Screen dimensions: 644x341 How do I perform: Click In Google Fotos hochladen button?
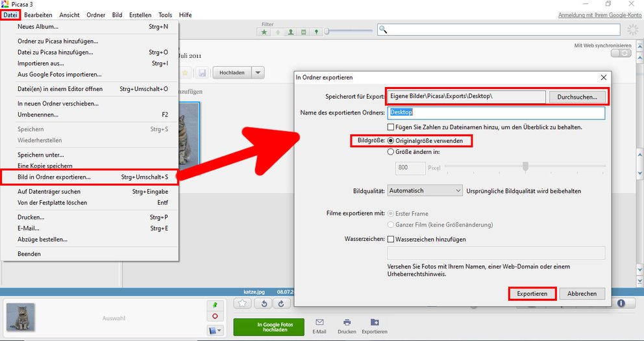click(x=269, y=327)
